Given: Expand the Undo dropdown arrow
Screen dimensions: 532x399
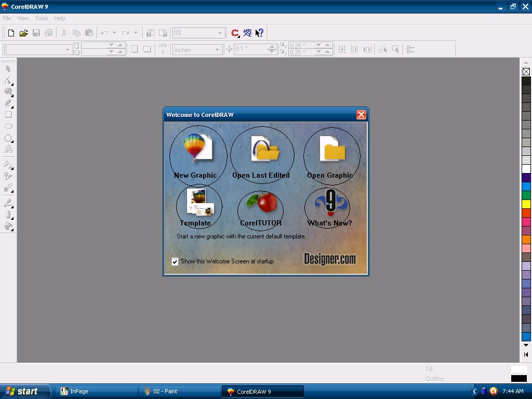Looking at the screenshot, I should click(115, 33).
